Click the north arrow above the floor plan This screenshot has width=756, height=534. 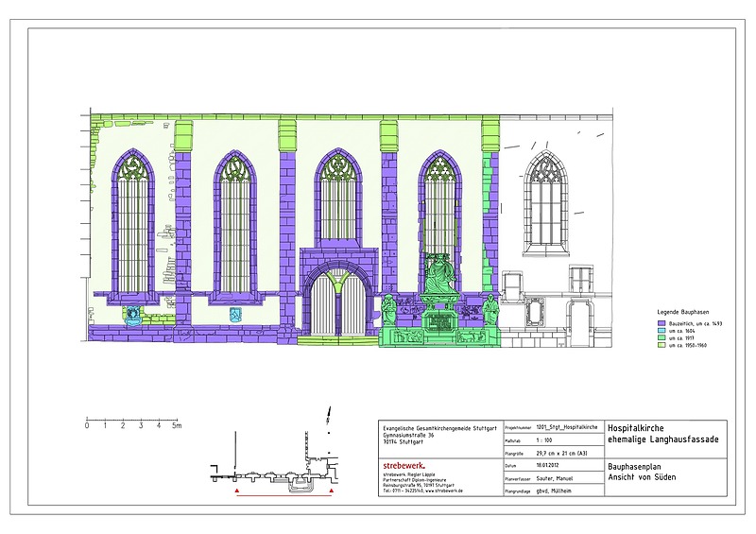click(x=329, y=416)
